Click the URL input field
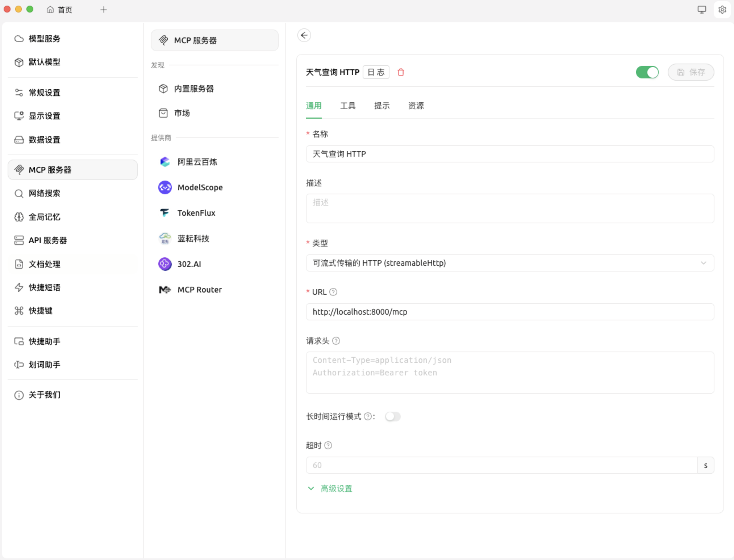Screen dimensions: 734x560 point(509,312)
